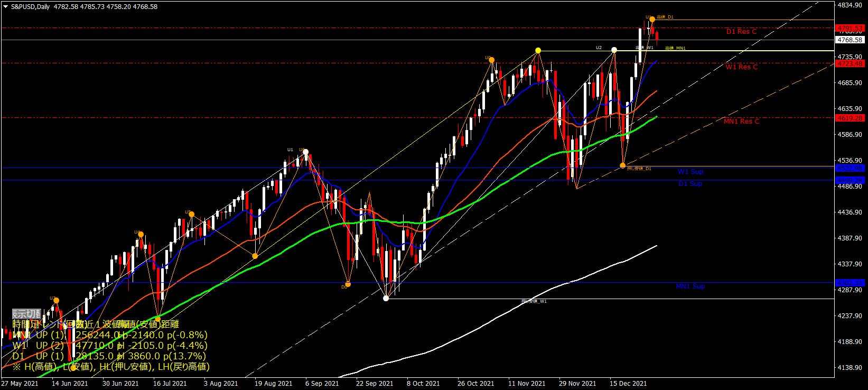Click price scale value 4586.90
The height and width of the screenshot is (390, 868).
[850, 135]
